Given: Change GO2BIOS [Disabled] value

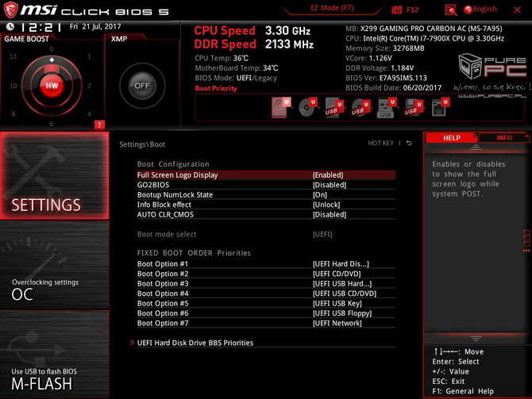Looking at the screenshot, I should [x=329, y=185].
